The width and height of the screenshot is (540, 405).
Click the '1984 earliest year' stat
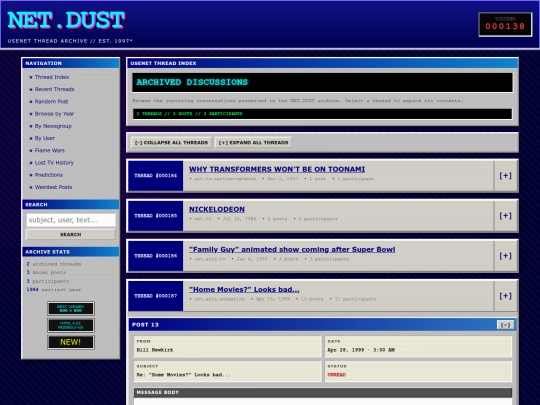coord(54,290)
